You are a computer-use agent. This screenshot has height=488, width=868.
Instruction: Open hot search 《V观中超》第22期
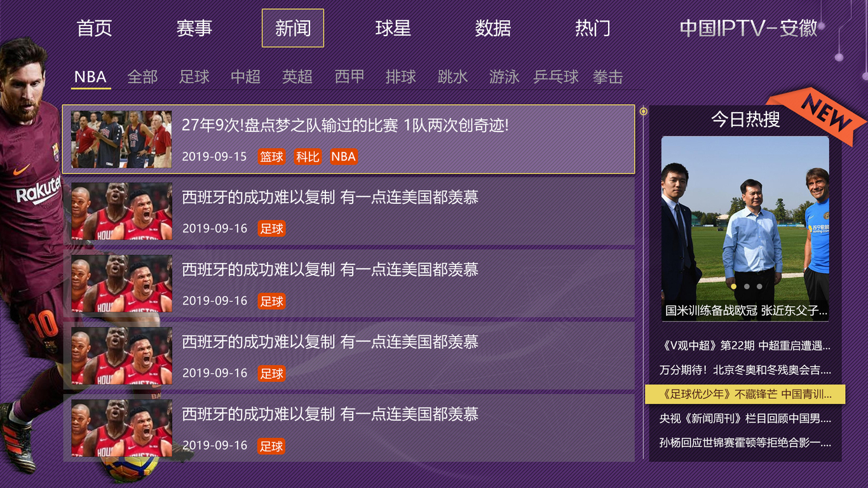745,346
